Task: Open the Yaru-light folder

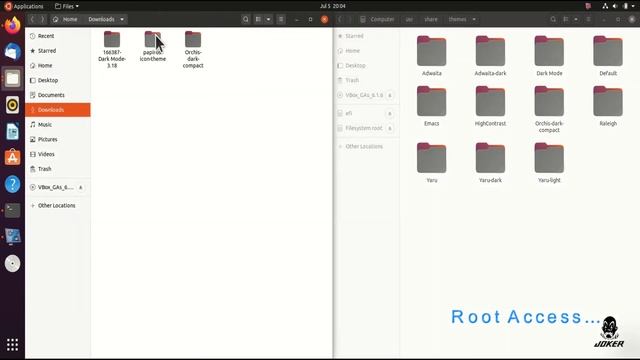Action: (x=549, y=158)
